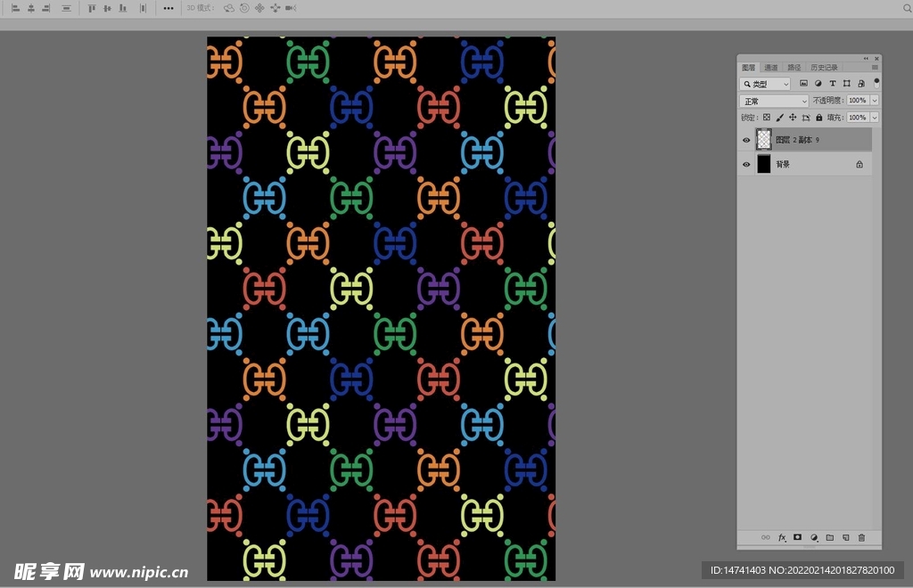Toggle lock position move icon

(793, 118)
